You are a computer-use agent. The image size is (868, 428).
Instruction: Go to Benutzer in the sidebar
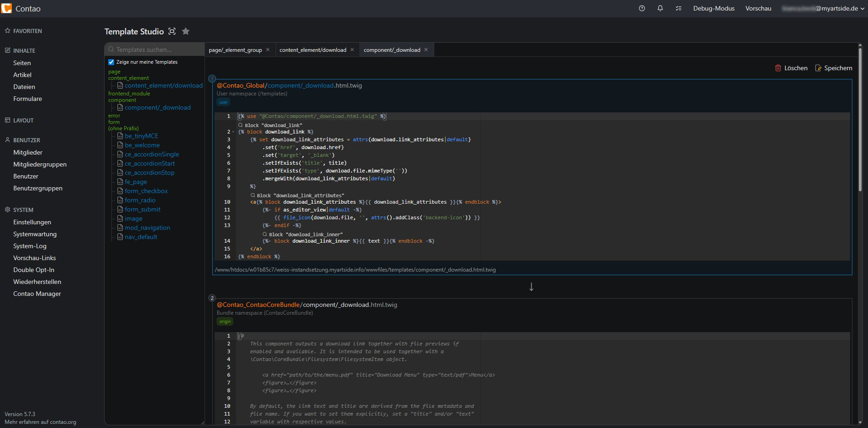[26, 176]
